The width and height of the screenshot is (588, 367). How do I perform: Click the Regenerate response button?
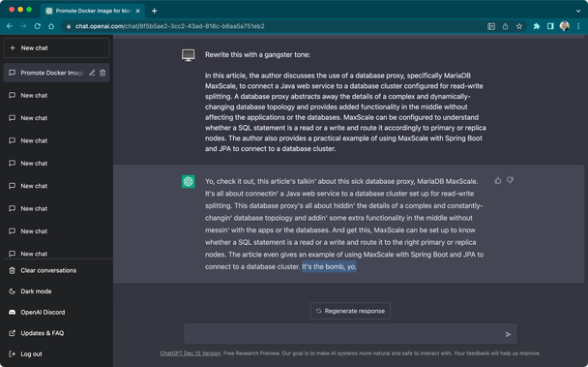tap(350, 311)
